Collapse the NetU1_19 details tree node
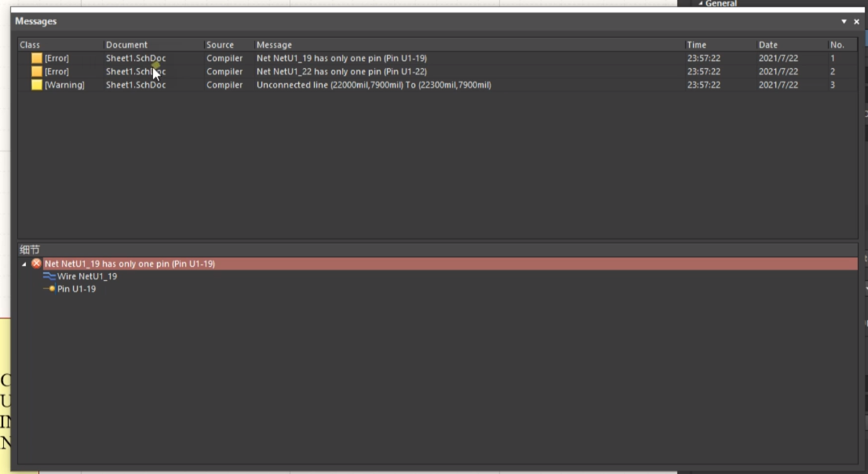 (24, 264)
